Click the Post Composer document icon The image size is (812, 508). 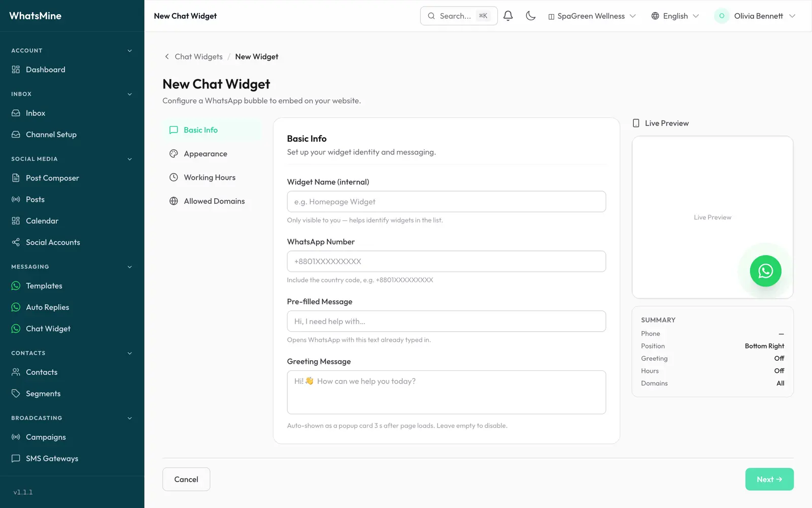tap(16, 178)
